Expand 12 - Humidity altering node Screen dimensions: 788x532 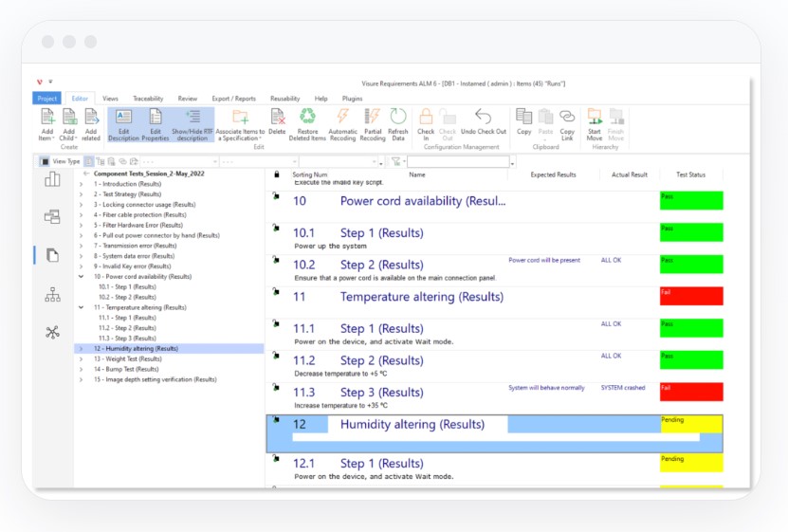click(81, 349)
